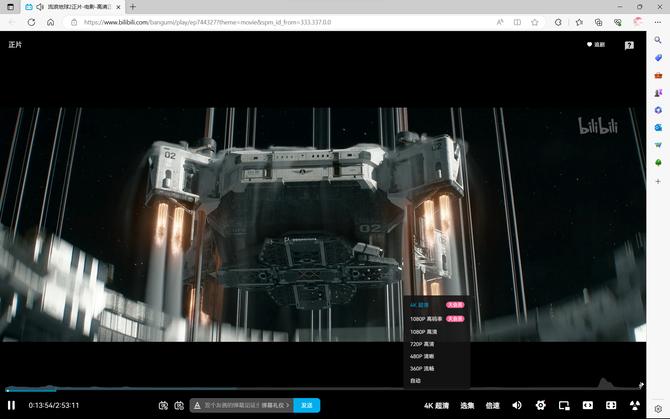Screen dimensions: 670x419
Task: Click the video progress bar
Action: (300, 390)
